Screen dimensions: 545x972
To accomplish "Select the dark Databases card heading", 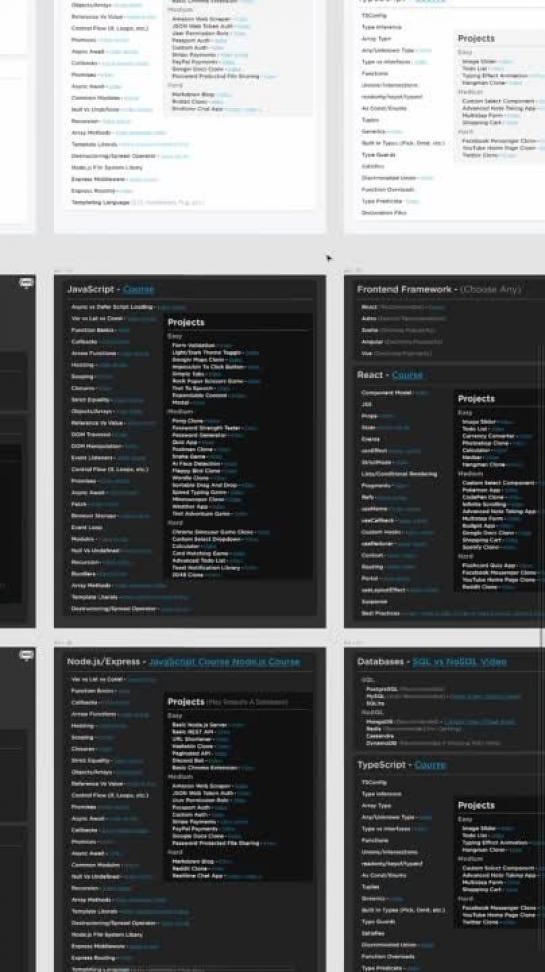I will pyautogui.click(x=380, y=662).
